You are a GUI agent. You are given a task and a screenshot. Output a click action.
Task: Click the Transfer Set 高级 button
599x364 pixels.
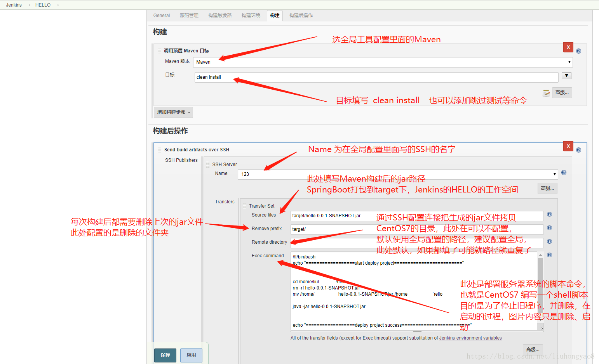(533, 350)
